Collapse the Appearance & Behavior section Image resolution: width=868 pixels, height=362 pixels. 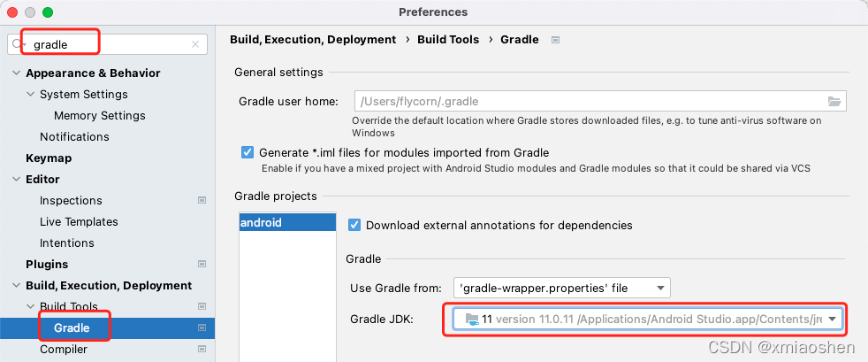tap(16, 73)
